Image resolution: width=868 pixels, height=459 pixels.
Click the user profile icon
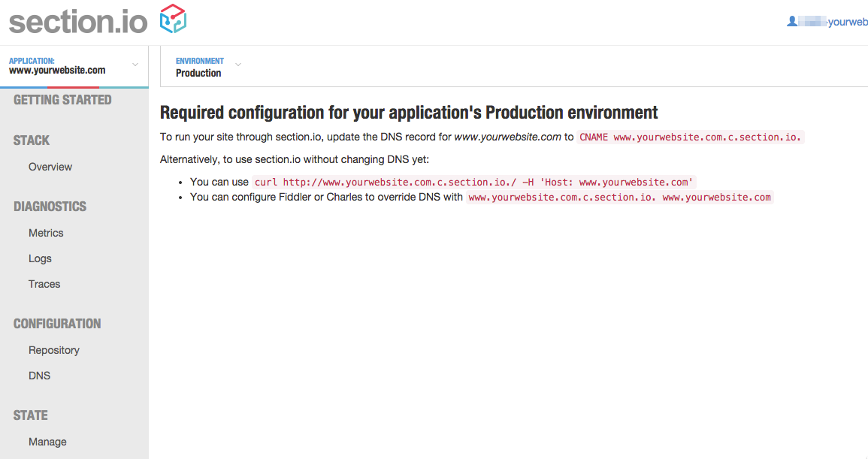coord(791,22)
